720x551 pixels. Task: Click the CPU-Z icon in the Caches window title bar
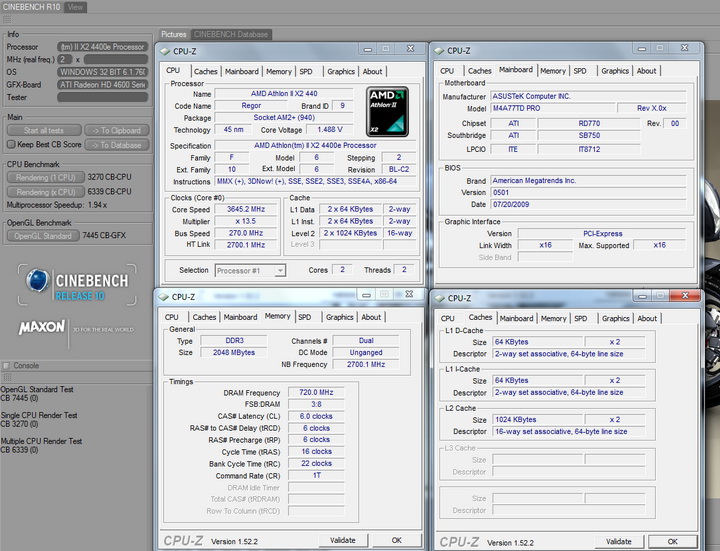(x=438, y=297)
